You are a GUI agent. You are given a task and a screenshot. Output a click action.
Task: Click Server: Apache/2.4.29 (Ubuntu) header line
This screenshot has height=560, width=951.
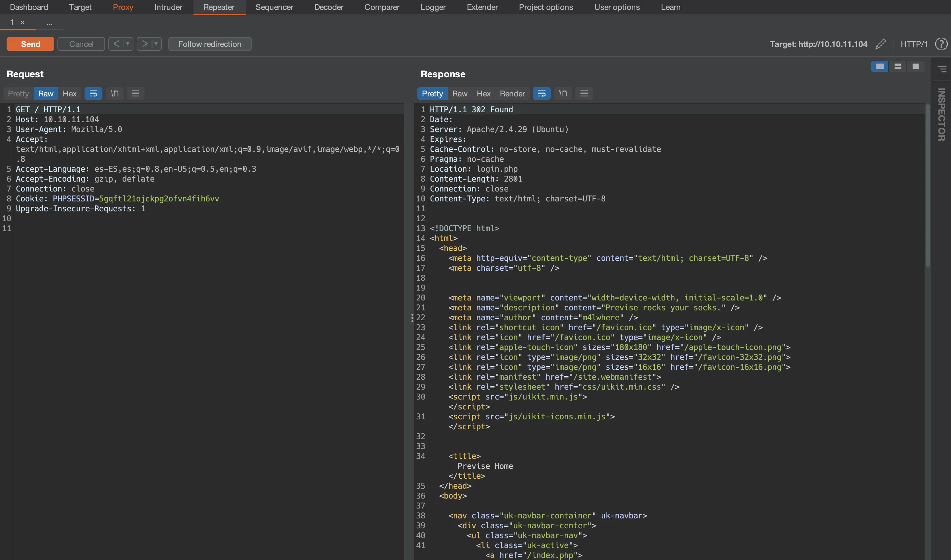[x=499, y=129]
